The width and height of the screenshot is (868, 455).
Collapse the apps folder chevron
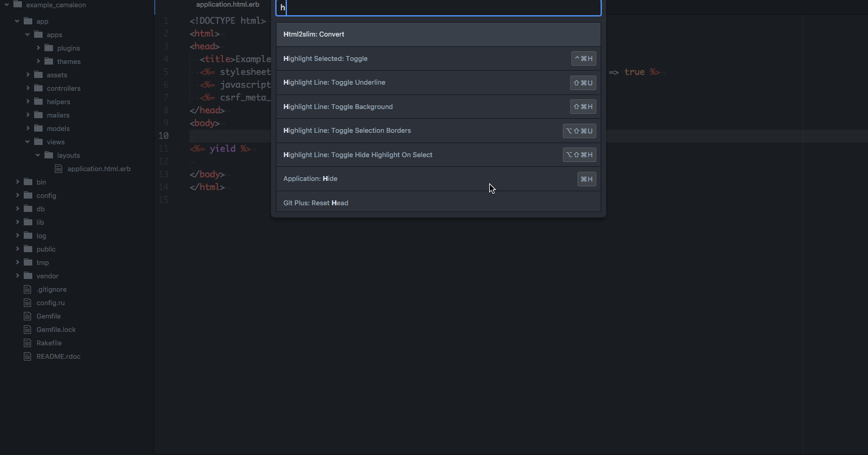coord(28,35)
